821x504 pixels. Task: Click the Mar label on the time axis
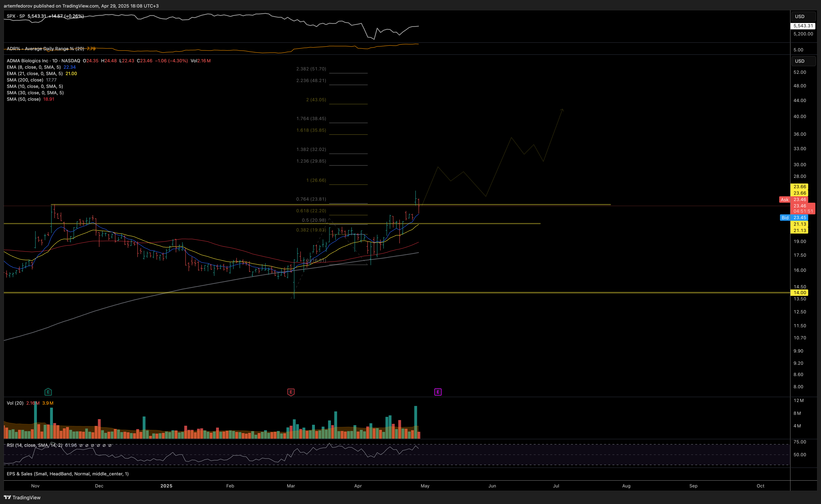pyautogui.click(x=291, y=486)
